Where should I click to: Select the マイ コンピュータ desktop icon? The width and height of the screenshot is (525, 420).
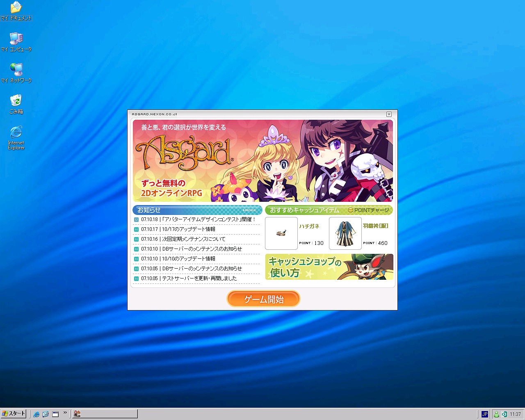pos(16,42)
